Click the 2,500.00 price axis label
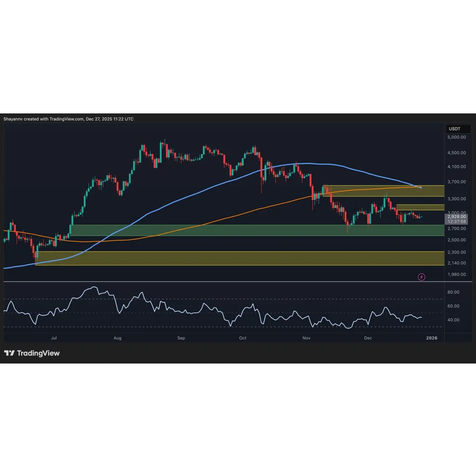 (x=456, y=240)
